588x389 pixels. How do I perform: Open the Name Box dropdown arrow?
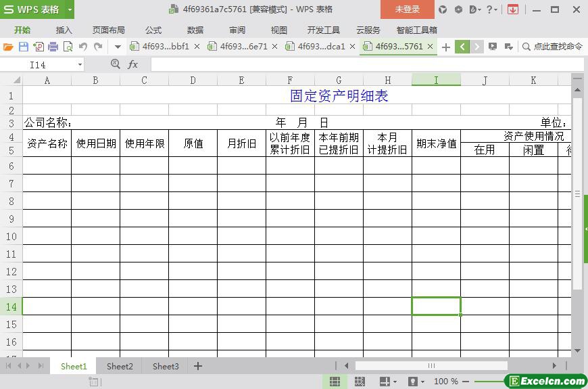(80, 65)
